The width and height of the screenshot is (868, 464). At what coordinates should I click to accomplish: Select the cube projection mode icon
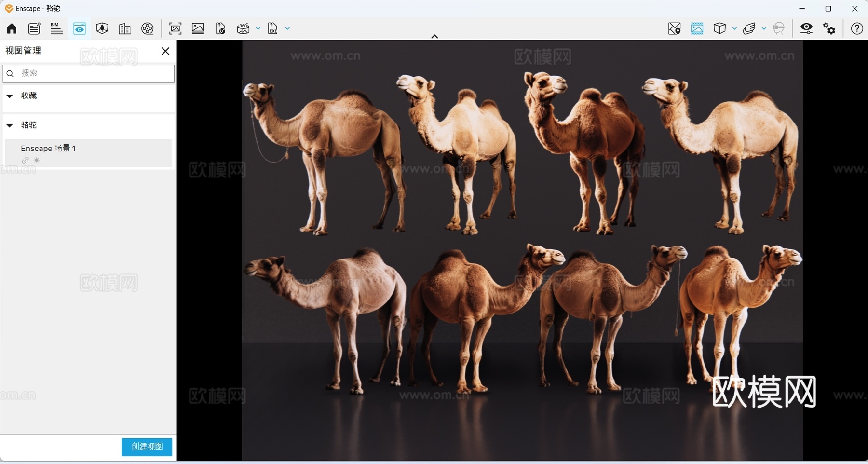tap(719, 28)
